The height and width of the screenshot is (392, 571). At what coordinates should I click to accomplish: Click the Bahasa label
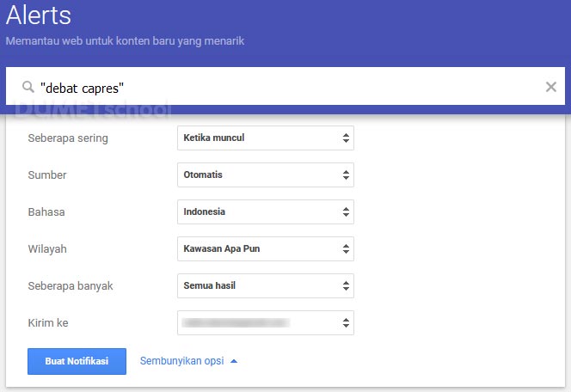tap(46, 212)
